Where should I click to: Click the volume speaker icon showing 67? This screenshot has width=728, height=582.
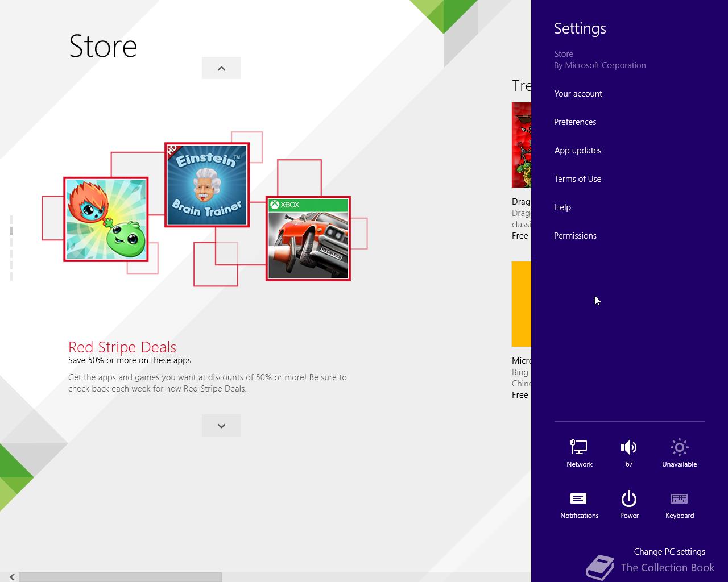(x=629, y=454)
